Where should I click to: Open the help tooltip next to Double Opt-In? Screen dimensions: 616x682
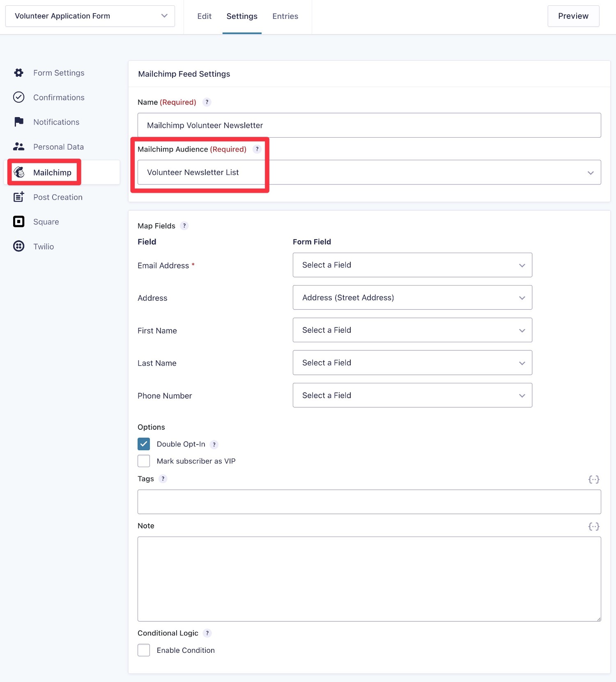coord(214,445)
